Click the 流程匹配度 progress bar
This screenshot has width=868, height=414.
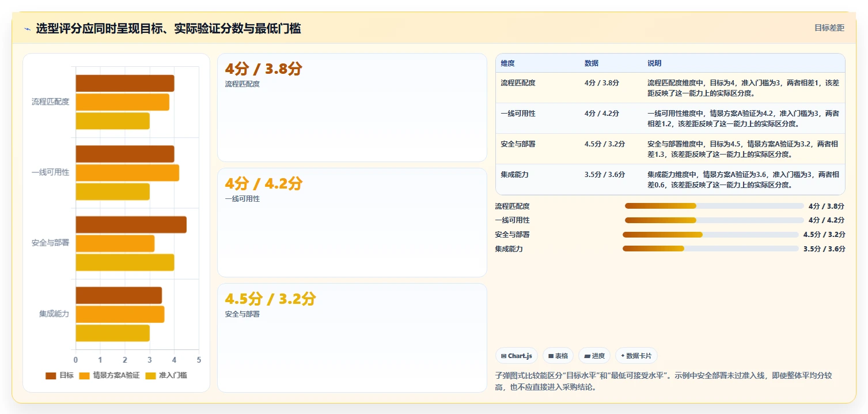coord(714,206)
